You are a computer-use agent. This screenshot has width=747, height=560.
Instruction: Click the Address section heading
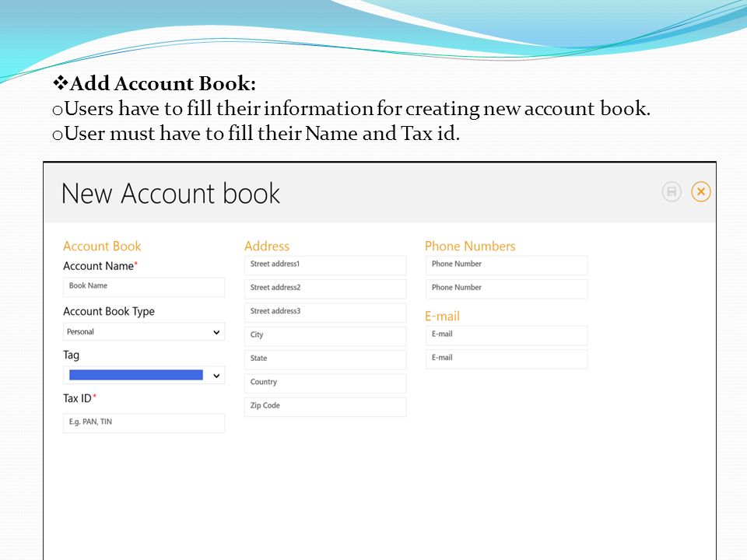click(267, 247)
